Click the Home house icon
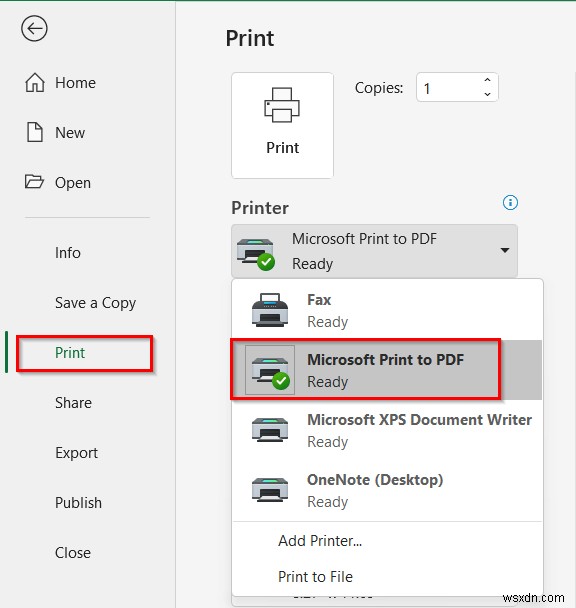This screenshot has width=576, height=608. [x=35, y=83]
